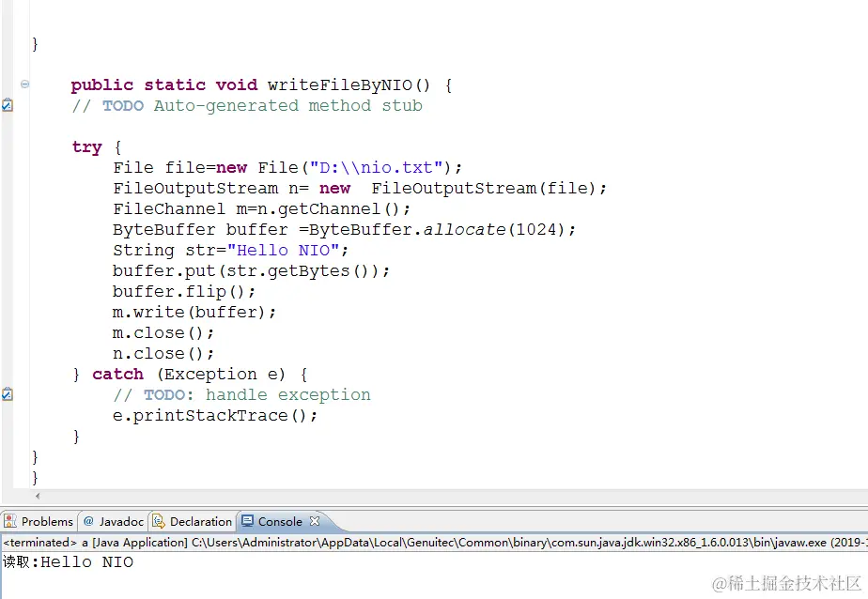Click the Console monitor icon

pos(247,521)
